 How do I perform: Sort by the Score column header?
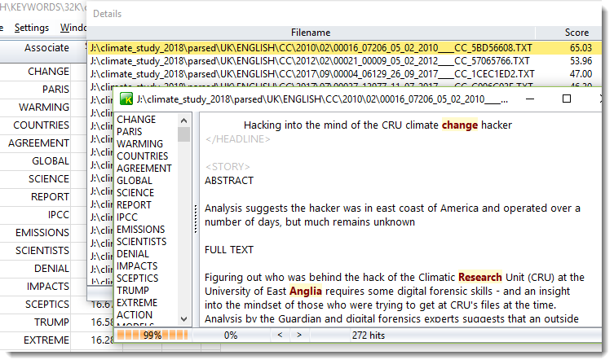pos(576,33)
